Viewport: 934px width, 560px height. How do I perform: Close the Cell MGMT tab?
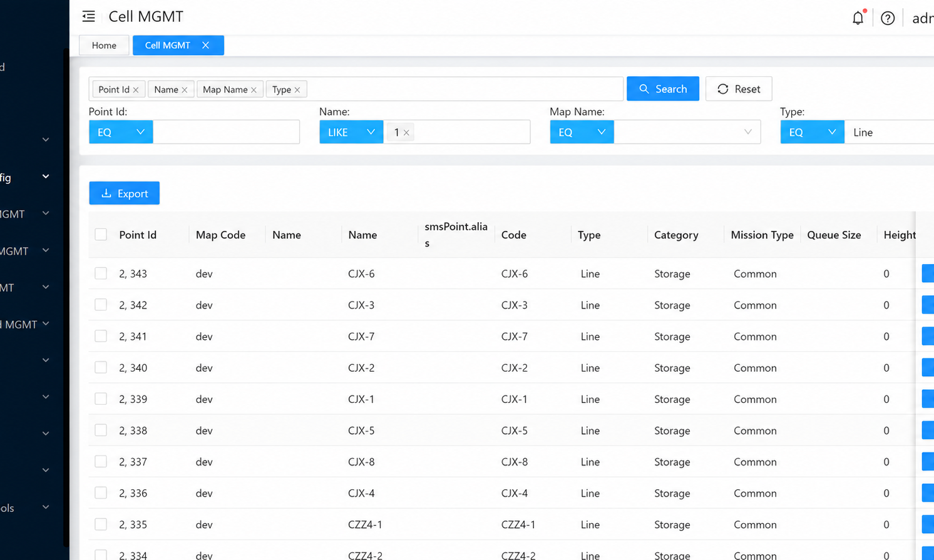(x=205, y=45)
